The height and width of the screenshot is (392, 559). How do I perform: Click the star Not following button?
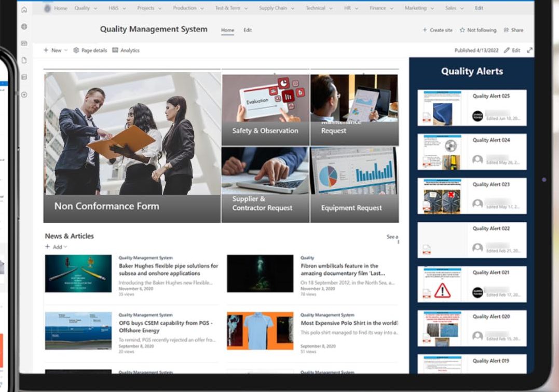tap(478, 30)
